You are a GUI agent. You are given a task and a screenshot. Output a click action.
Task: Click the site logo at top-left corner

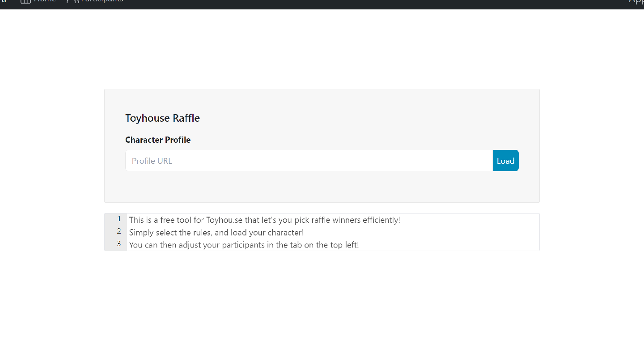pos(3,1)
